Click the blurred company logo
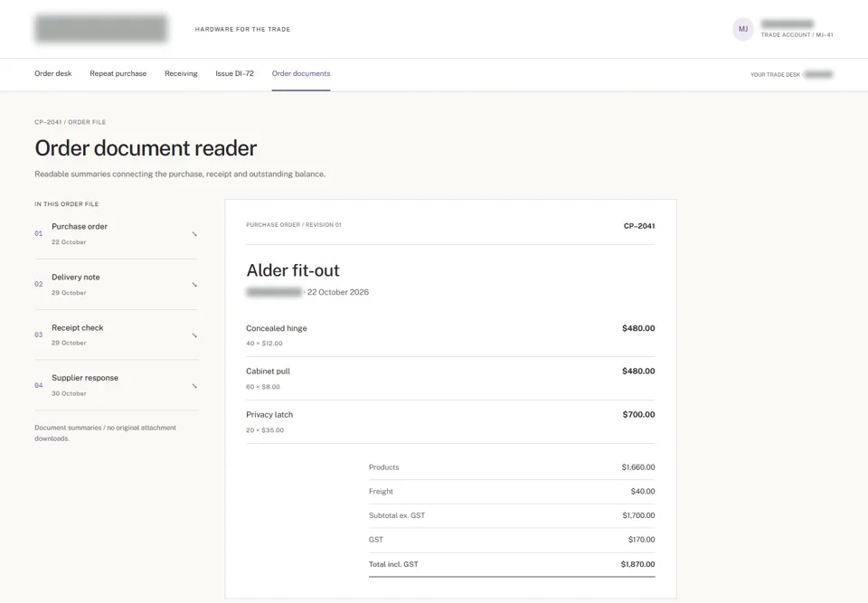The width and height of the screenshot is (868, 603). [101, 29]
